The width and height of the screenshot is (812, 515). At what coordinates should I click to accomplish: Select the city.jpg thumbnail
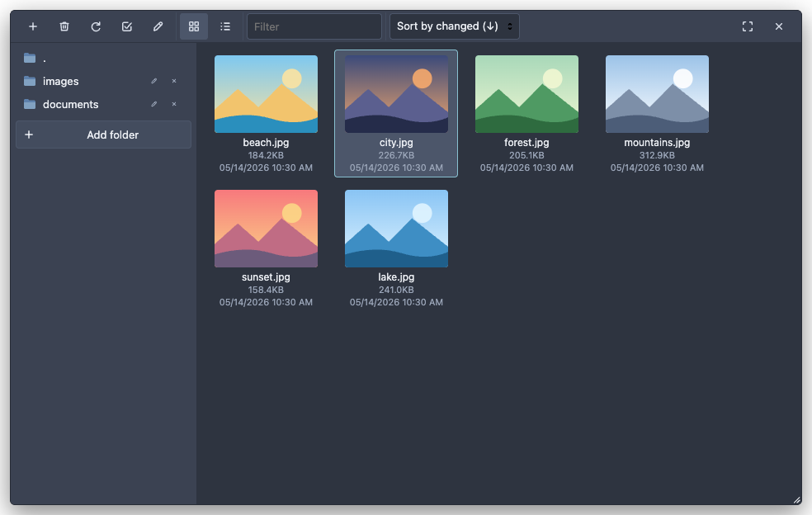pos(396,94)
